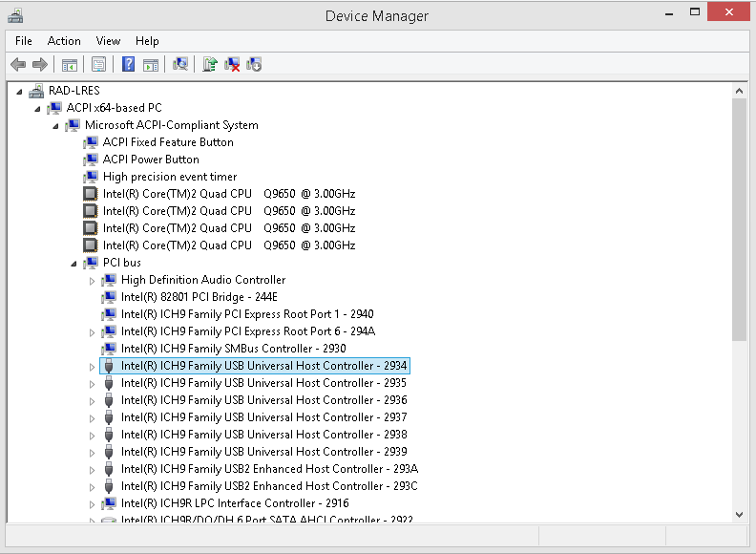This screenshot has width=756, height=554.
Task: Collapse the Microsoft ACPI-Compliant System node
Action: tap(56, 125)
